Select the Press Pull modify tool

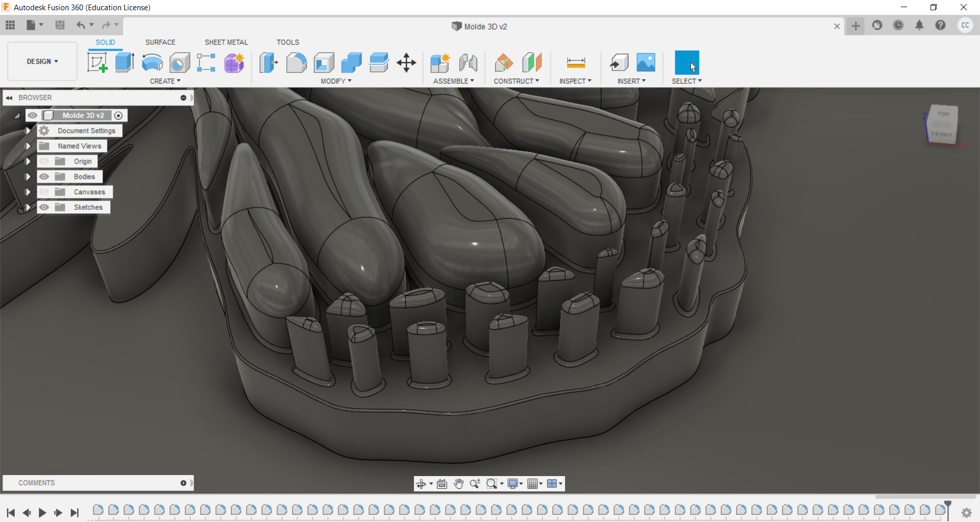pos(268,62)
